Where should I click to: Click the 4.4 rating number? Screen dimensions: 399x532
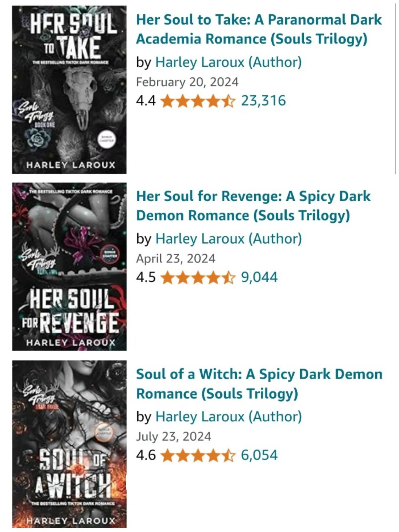146,101
